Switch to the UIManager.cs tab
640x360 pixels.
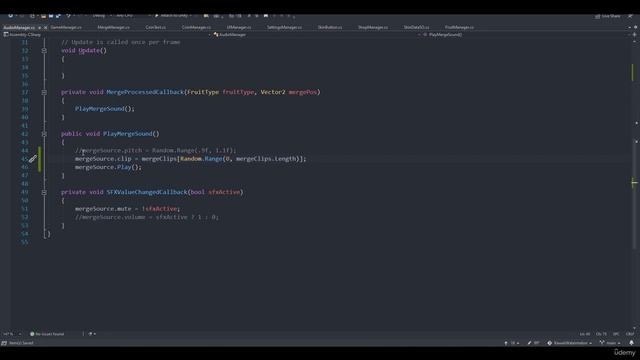[239, 27]
